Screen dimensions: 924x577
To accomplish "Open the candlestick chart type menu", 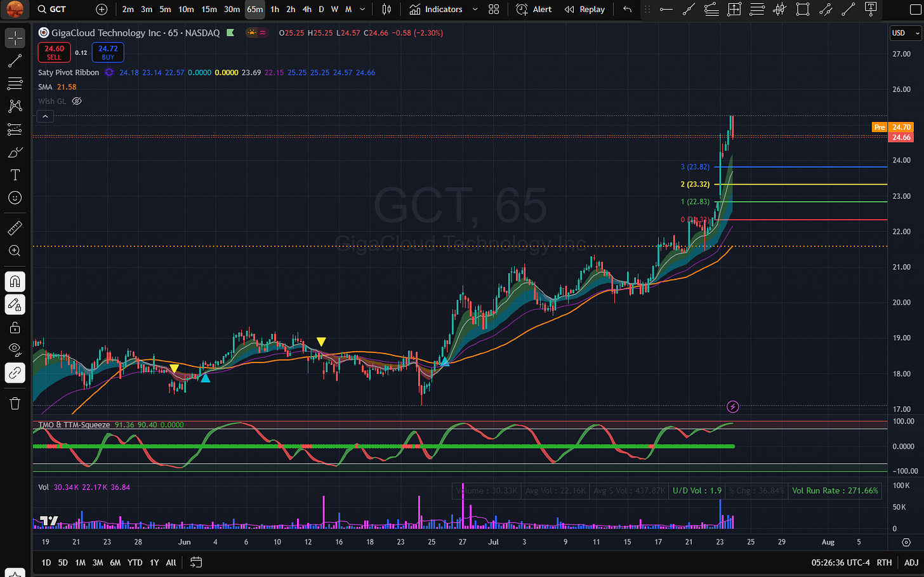I will pyautogui.click(x=386, y=10).
